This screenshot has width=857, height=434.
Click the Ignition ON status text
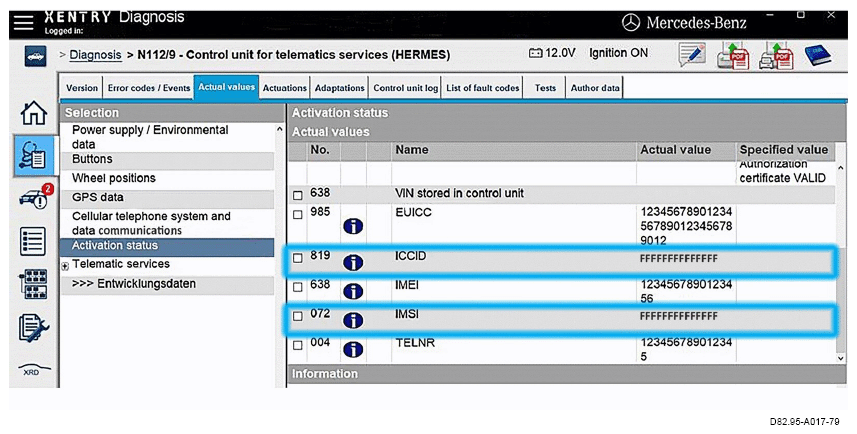tap(619, 53)
